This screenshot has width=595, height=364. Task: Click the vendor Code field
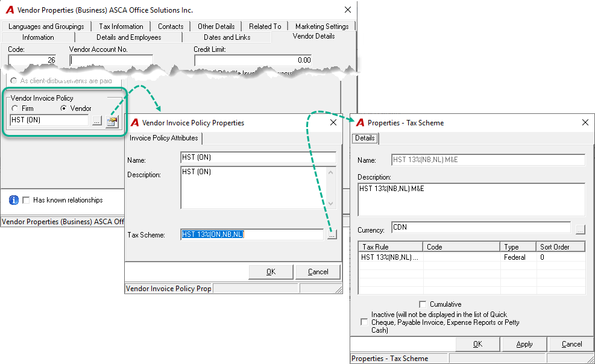33,60
